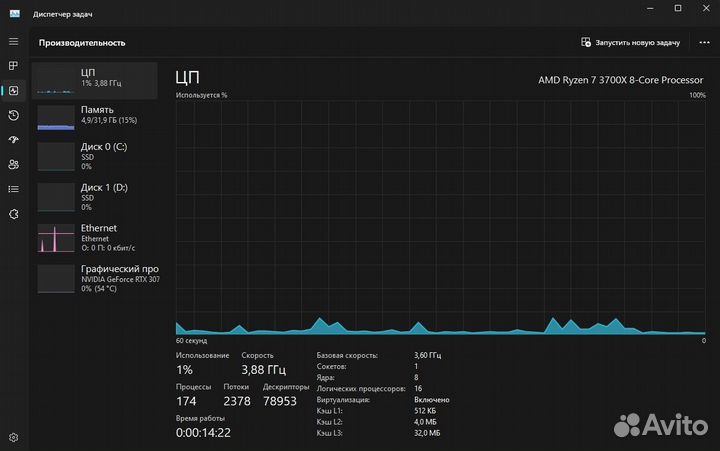
Task: Select Память in the performance list
Action: tap(95, 115)
